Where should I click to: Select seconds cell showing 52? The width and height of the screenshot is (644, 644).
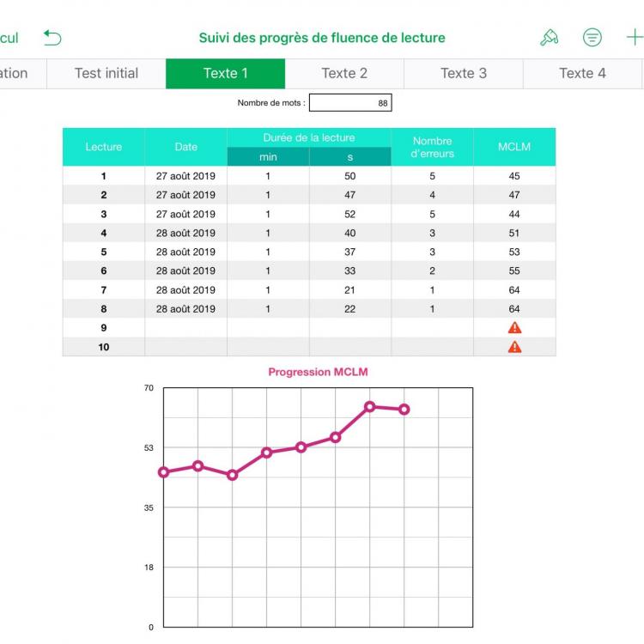point(350,214)
